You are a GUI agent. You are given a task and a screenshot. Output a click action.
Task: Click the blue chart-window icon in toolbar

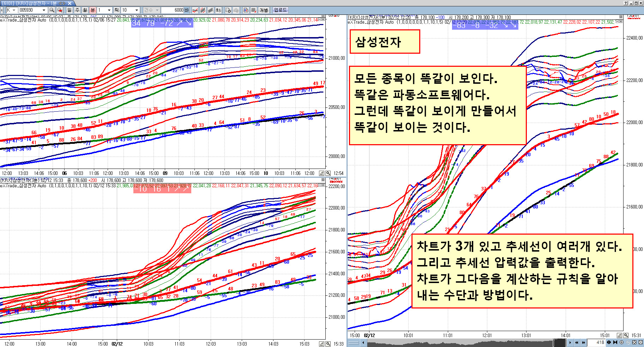(246, 10)
